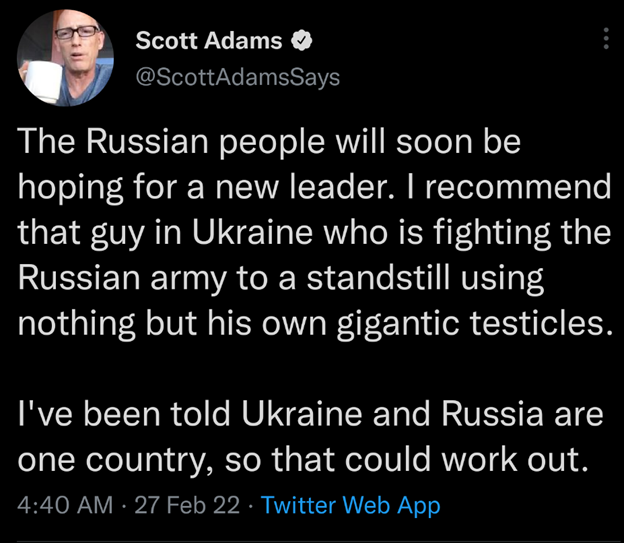Open the Twitter Web App source link
624x543 pixels.
click(x=350, y=506)
